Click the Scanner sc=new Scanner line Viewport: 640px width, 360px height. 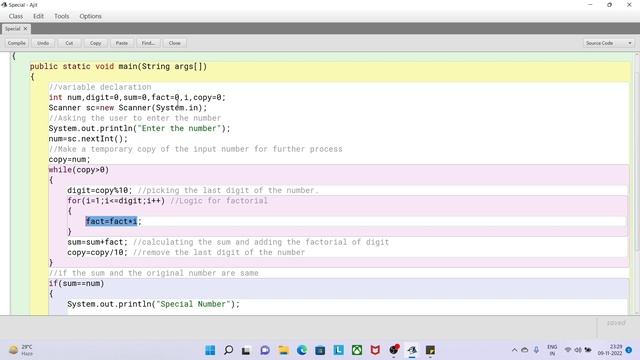[128, 108]
